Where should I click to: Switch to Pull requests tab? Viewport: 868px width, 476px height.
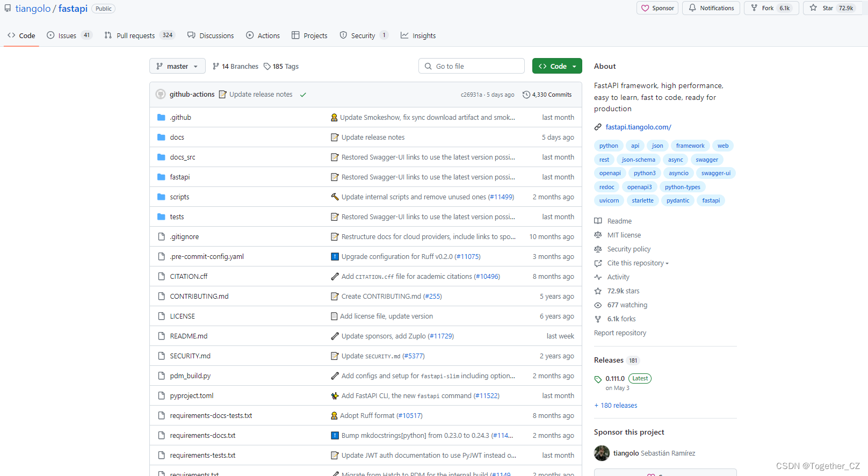[140, 35]
